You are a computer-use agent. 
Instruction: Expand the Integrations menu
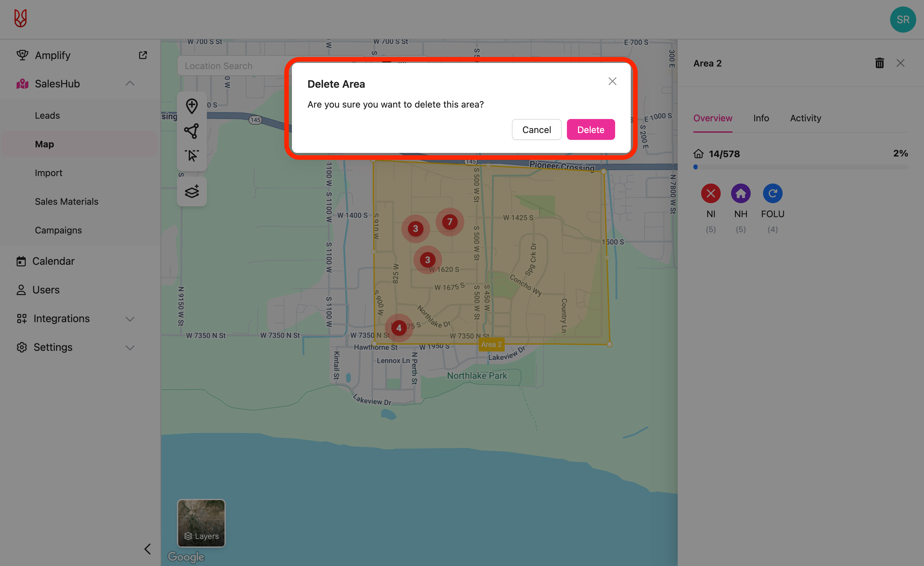[x=130, y=319]
